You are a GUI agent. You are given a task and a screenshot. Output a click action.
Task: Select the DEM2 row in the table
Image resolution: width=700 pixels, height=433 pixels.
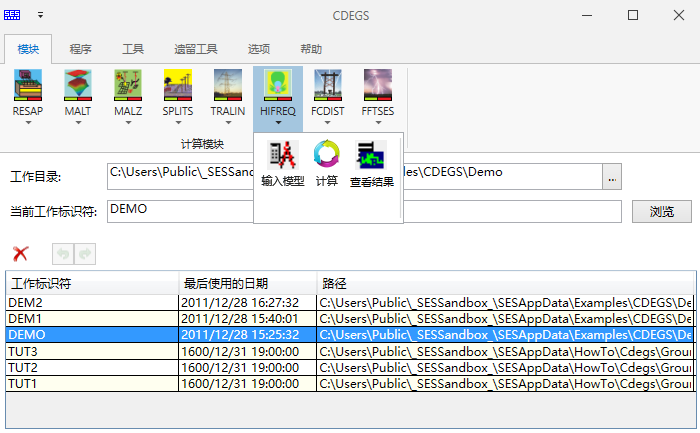coord(90,302)
